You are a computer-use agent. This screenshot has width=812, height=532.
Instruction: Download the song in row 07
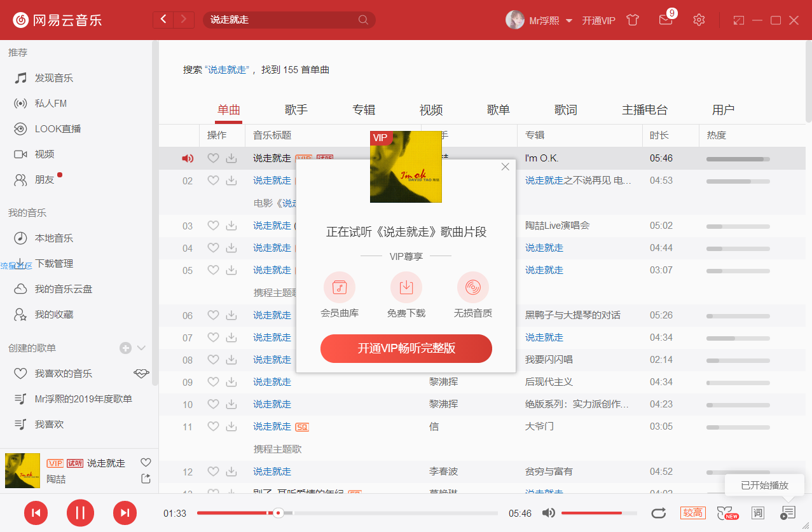pyautogui.click(x=231, y=338)
